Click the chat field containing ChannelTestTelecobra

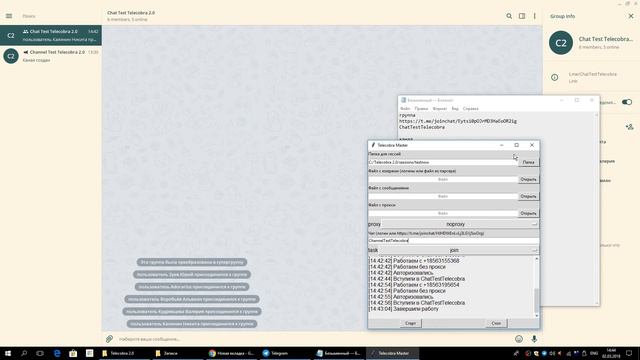453,241
